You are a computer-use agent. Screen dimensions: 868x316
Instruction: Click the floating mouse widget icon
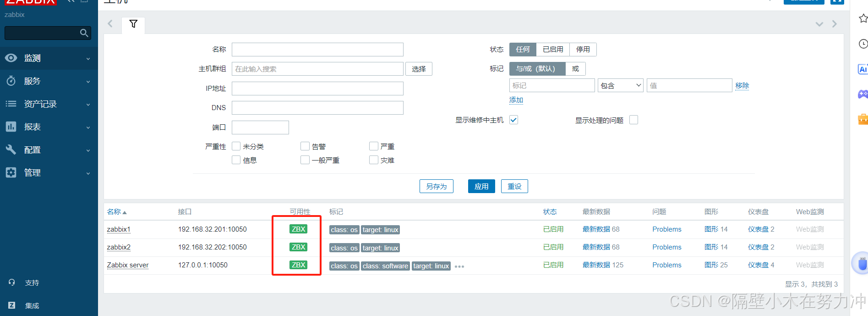861,264
